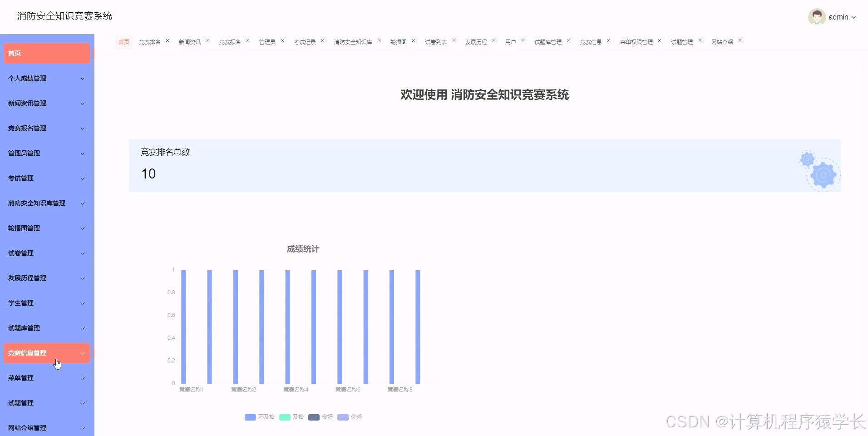
Task: Expand 管理员管理 sidebar menu arrow
Action: pyautogui.click(x=83, y=154)
